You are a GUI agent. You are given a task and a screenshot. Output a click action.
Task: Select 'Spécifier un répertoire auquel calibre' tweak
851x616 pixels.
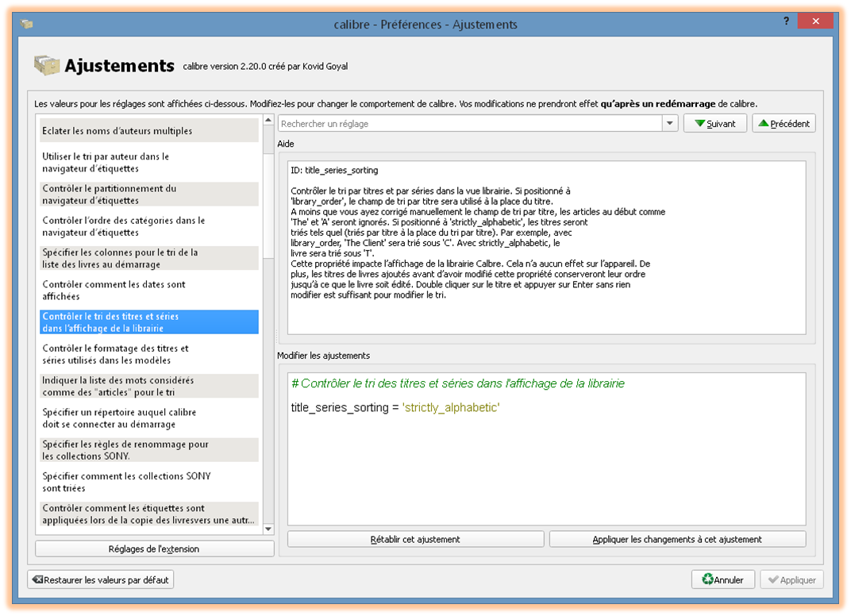[149, 418]
